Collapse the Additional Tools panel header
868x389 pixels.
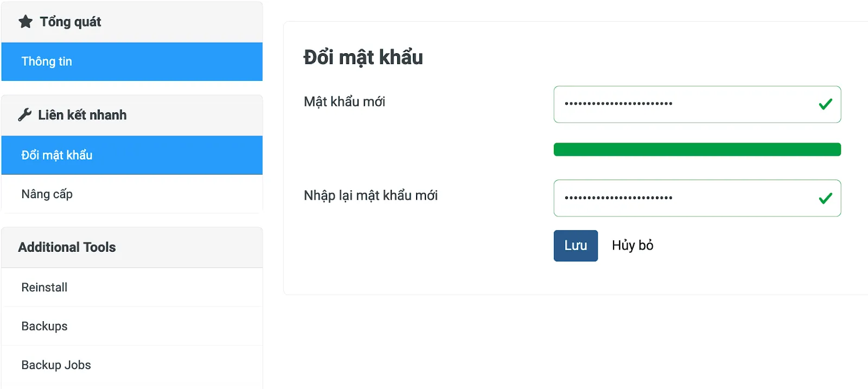[x=132, y=247]
